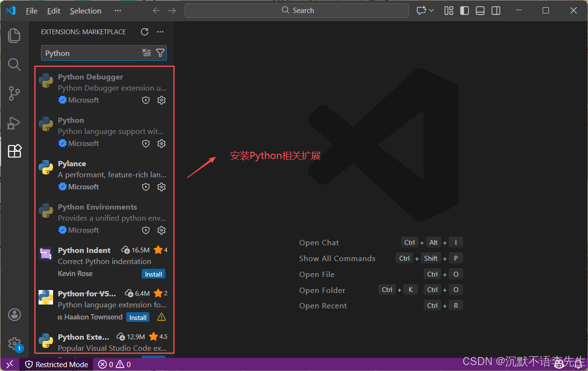Open Views and More Actions ellipsis
Image resolution: width=588 pixels, height=371 pixels.
(x=160, y=32)
